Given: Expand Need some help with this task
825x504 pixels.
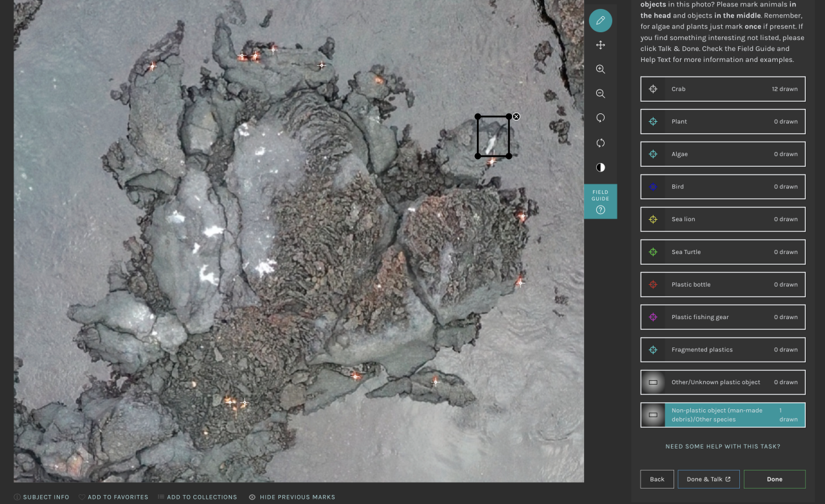Looking at the screenshot, I should (723, 446).
